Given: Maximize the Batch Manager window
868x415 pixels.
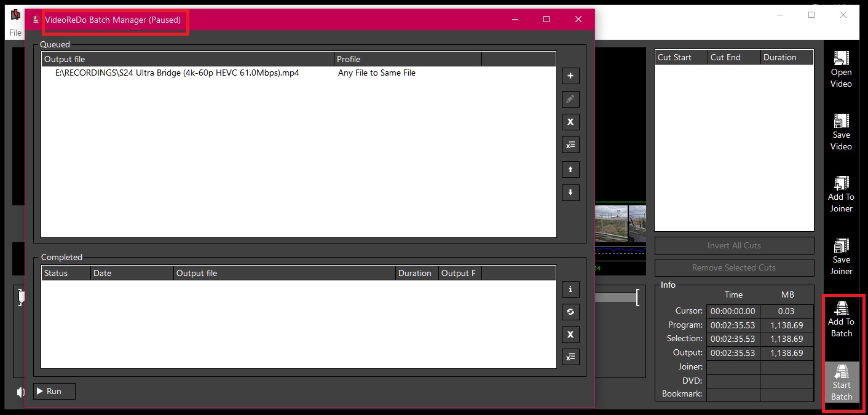Looking at the screenshot, I should click(x=546, y=20).
